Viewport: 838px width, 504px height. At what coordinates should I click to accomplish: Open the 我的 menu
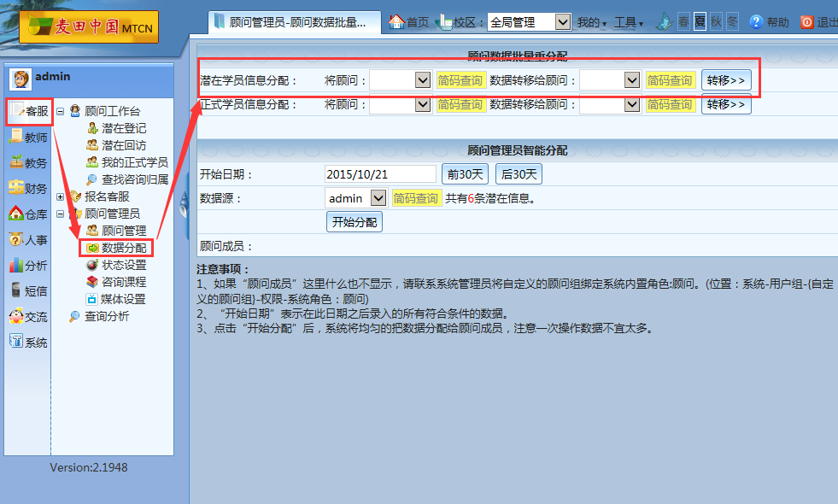tap(591, 22)
